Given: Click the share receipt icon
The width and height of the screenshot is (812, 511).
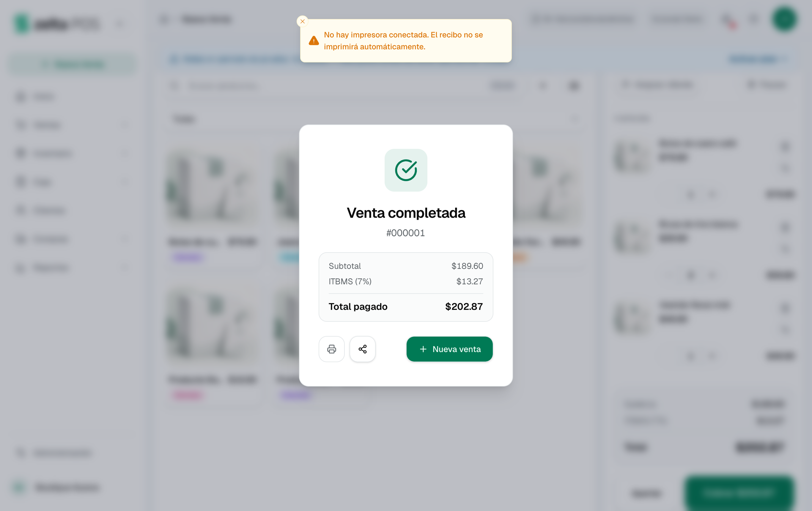Looking at the screenshot, I should coord(363,349).
